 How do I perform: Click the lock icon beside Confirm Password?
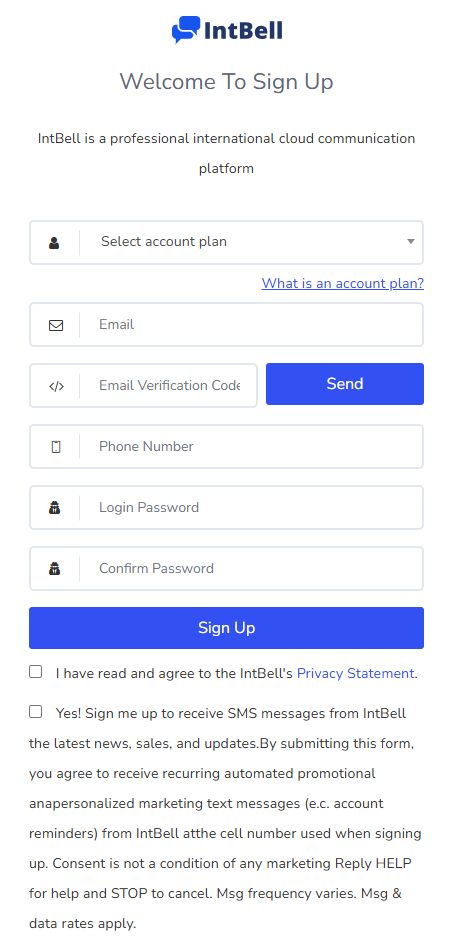pyautogui.click(x=55, y=569)
